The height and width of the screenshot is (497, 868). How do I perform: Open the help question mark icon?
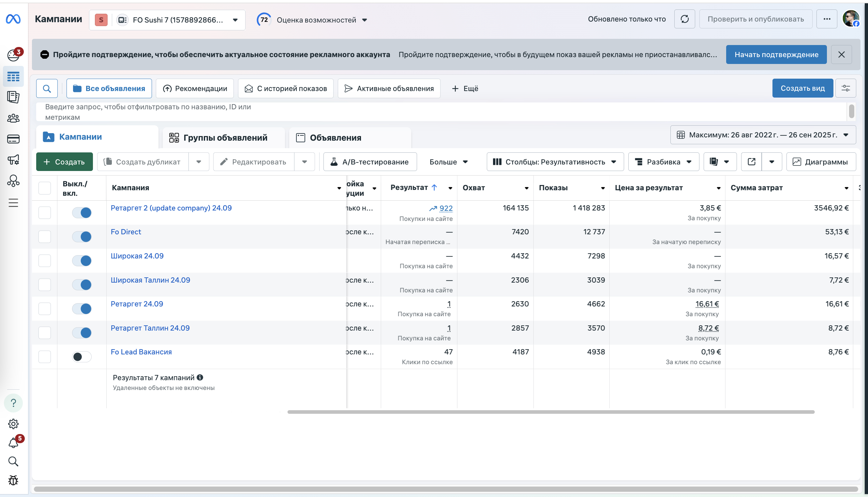13,403
